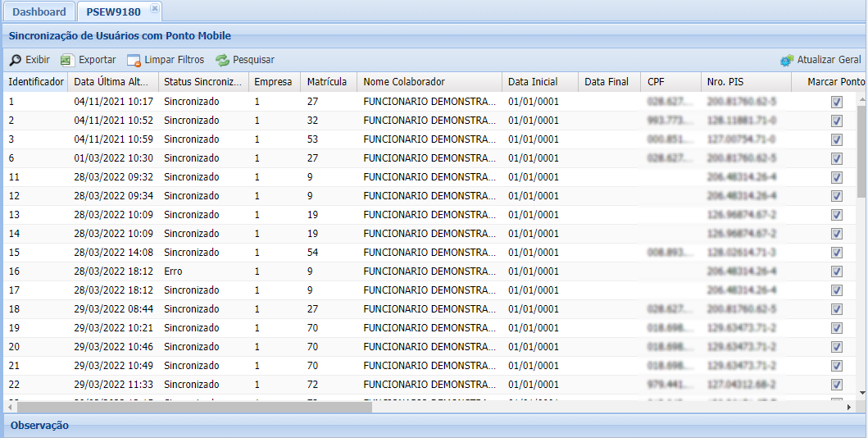Click the Pesquisar refresh icon

click(222, 60)
